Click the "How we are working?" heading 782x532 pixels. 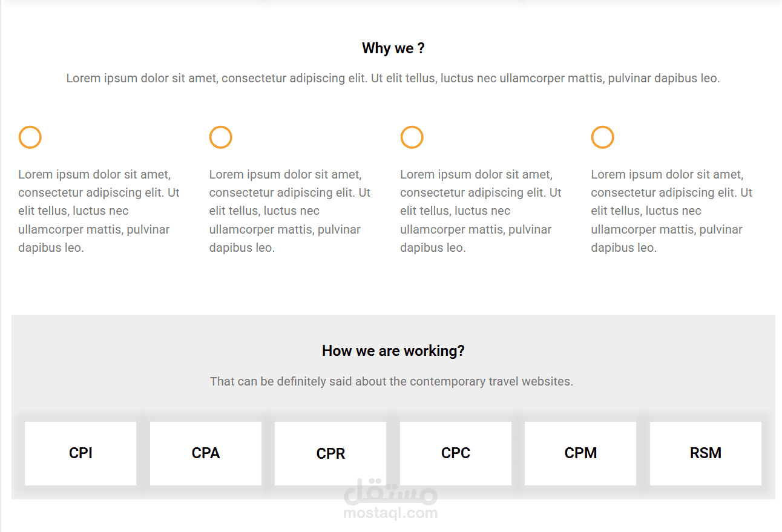pyautogui.click(x=393, y=351)
